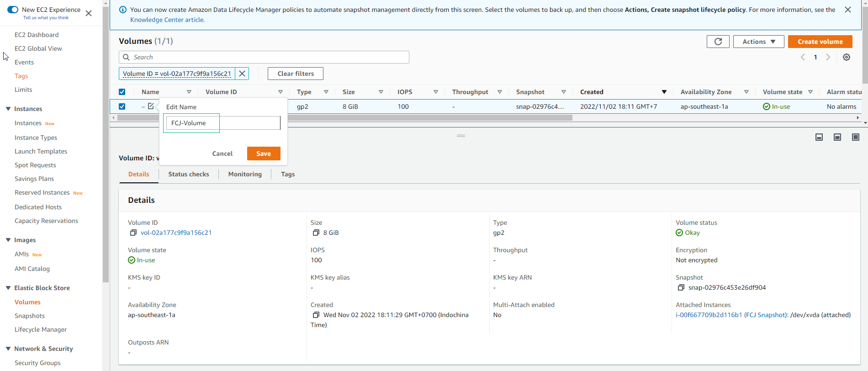Close the New EC2 Experience notice

pos(89,13)
